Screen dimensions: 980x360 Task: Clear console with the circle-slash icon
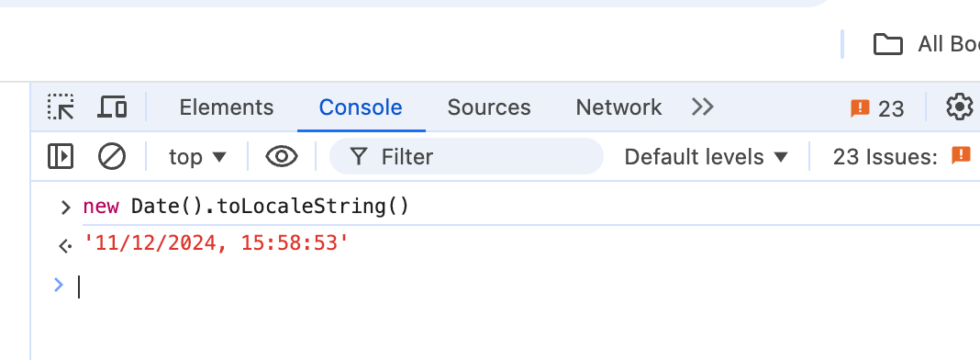coord(112,156)
